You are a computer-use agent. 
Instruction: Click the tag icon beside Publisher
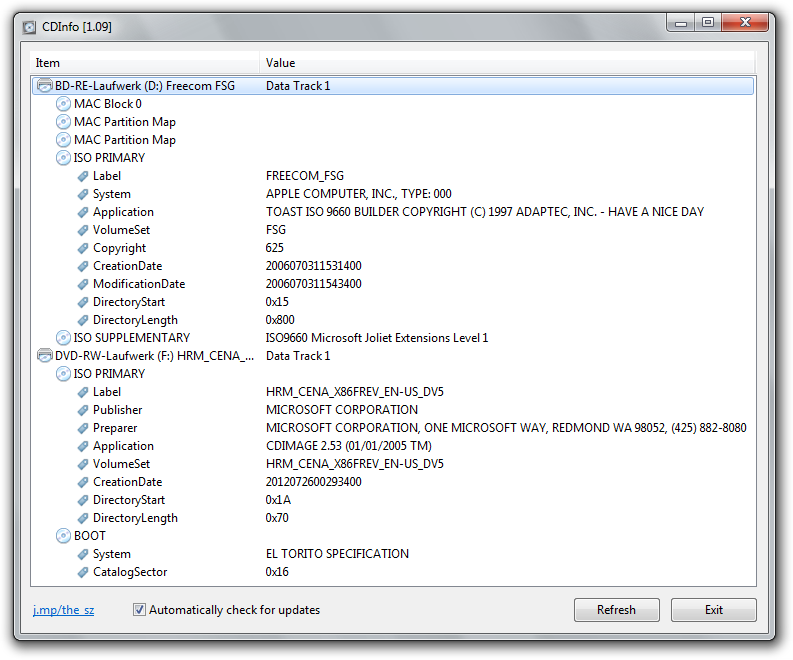tap(82, 410)
